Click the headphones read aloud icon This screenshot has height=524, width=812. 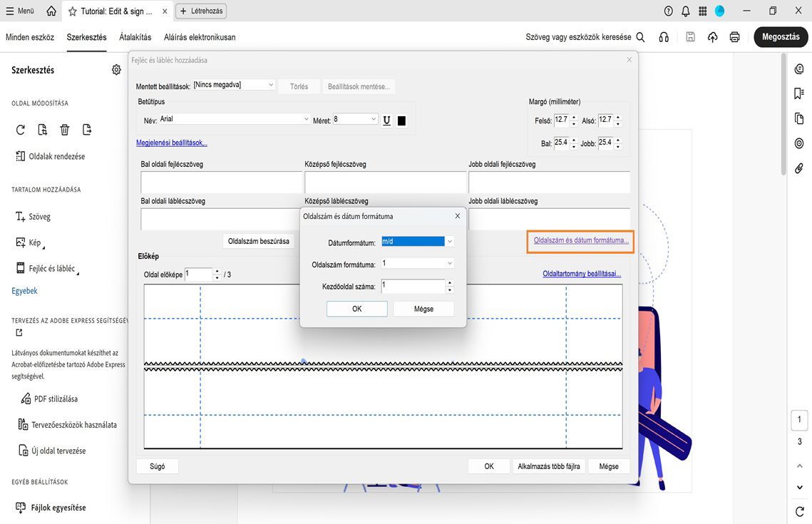point(664,37)
